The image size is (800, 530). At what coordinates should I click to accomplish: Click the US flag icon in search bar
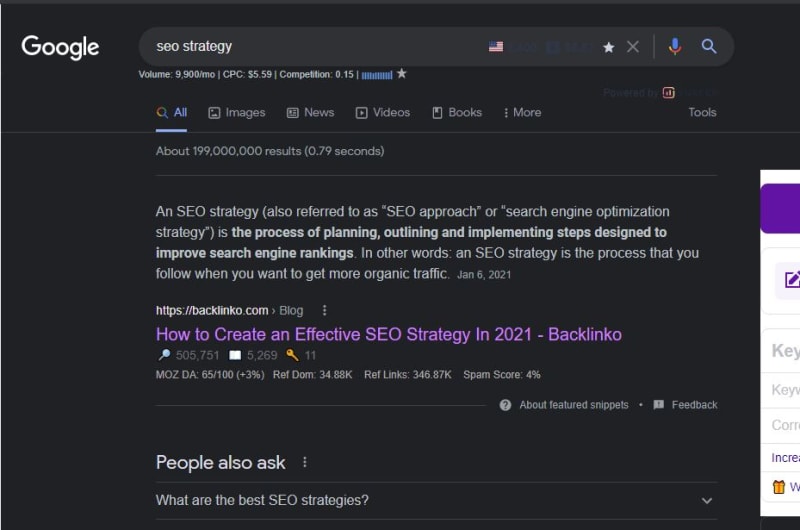tap(496, 47)
